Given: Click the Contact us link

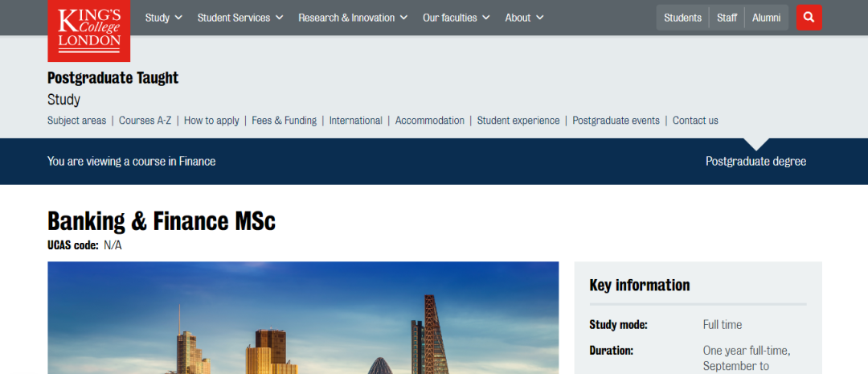Looking at the screenshot, I should (x=695, y=121).
